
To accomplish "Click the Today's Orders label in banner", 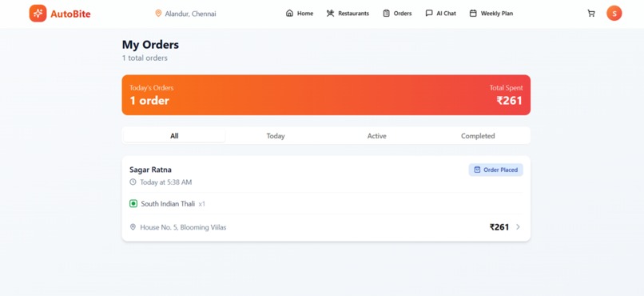I will pyautogui.click(x=152, y=87).
